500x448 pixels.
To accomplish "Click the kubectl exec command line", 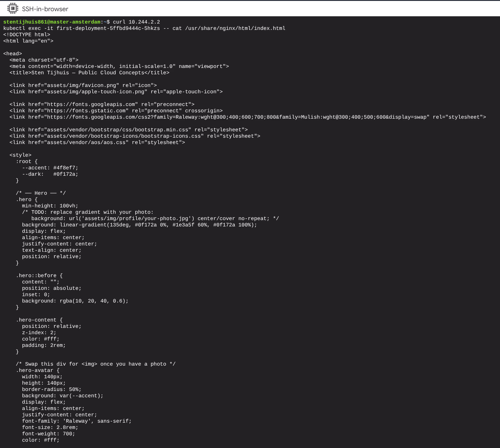I will pos(144,28).
